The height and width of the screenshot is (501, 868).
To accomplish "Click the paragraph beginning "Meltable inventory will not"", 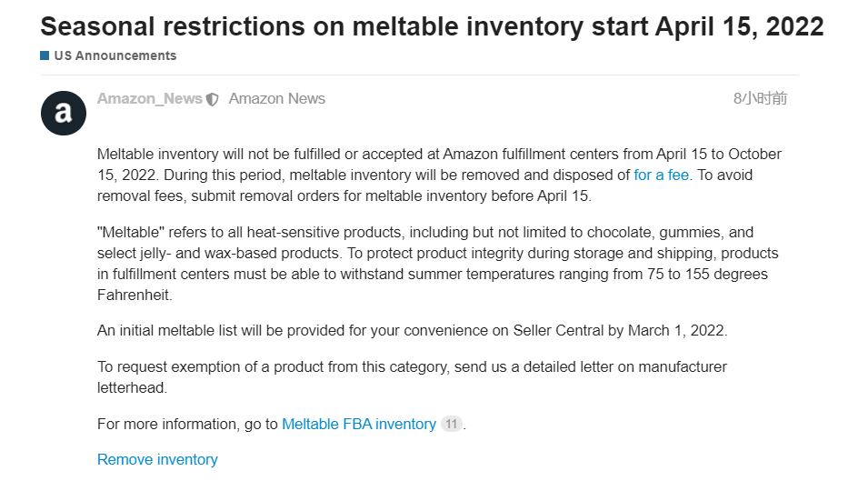I will (440, 175).
